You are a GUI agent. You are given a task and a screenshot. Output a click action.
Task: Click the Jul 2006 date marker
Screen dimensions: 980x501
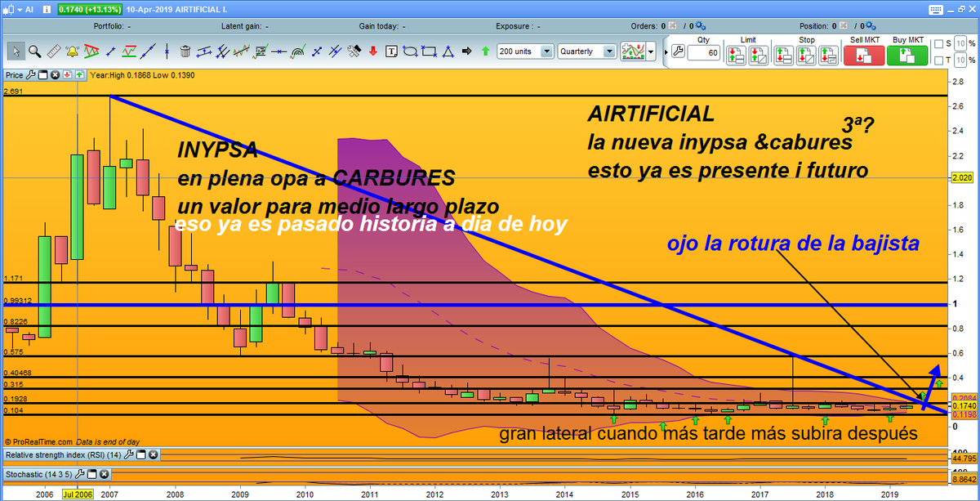[x=77, y=495]
